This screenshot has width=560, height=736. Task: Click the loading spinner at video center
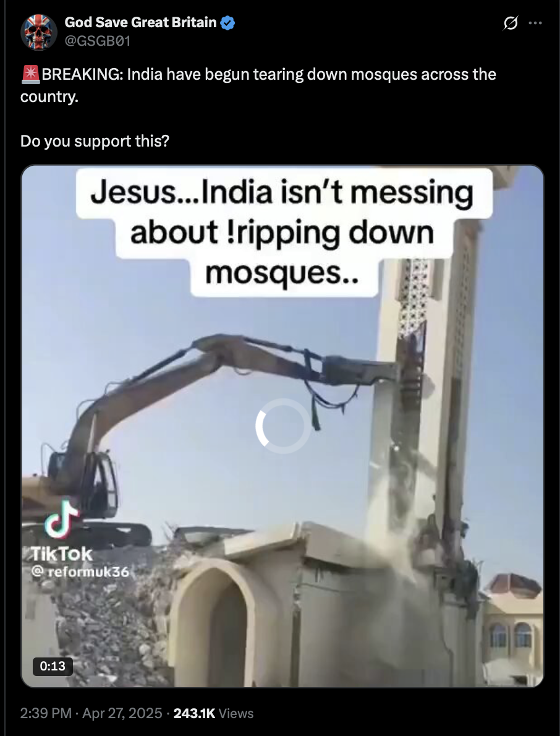(x=283, y=426)
